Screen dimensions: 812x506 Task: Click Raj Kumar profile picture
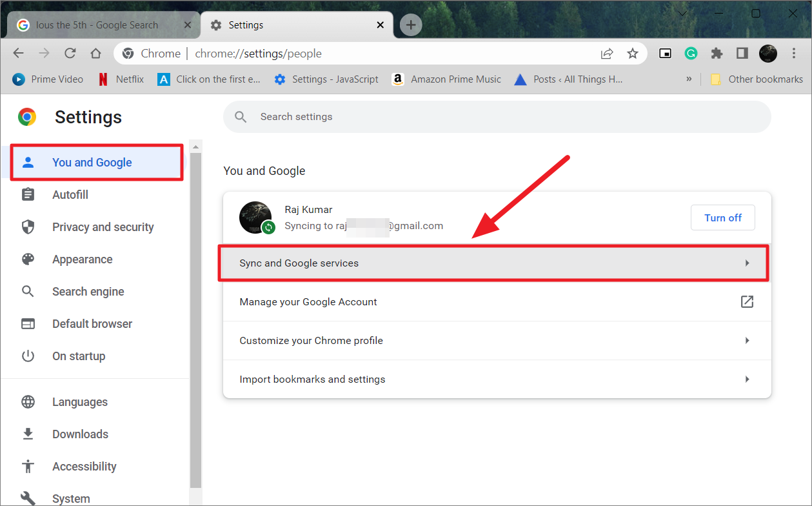(x=255, y=218)
